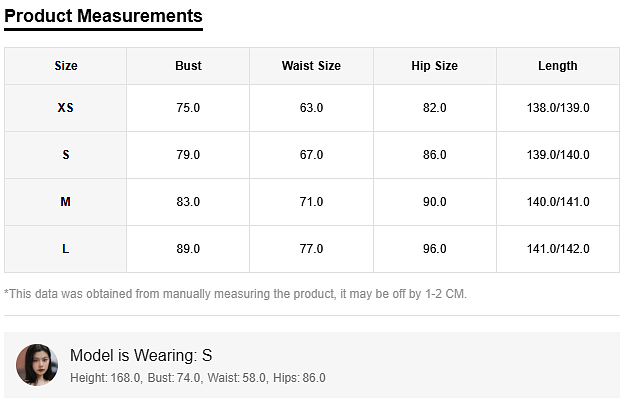The width and height of the screenshot is (629, 403).
Task: Click the L bust value 89.0
Action: tap(188, 249)
